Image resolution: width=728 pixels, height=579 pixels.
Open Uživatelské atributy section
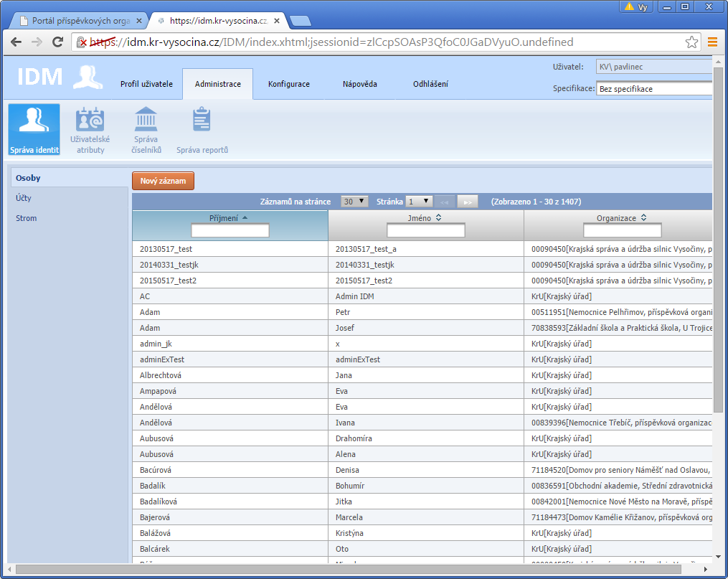pyautogui.click(x=90, y=130)
